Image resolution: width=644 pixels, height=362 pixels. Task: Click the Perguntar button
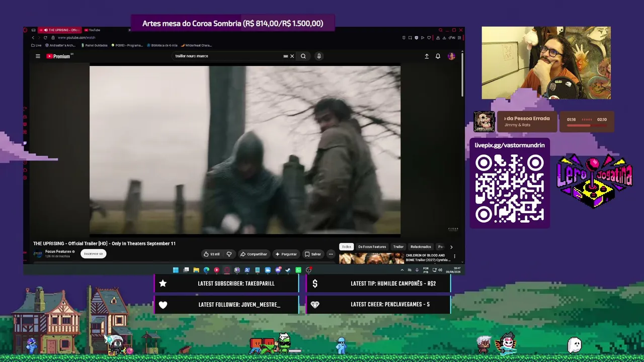coord(286,254)
